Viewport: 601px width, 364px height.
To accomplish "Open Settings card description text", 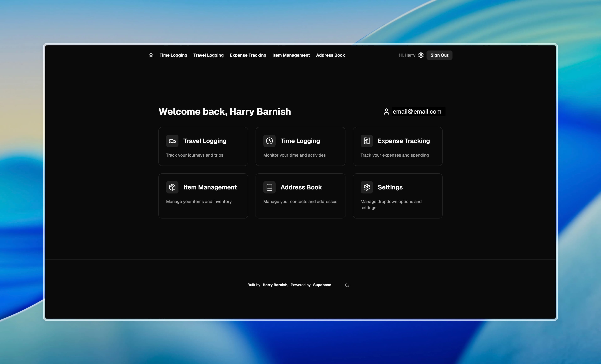I will (391, 204).
